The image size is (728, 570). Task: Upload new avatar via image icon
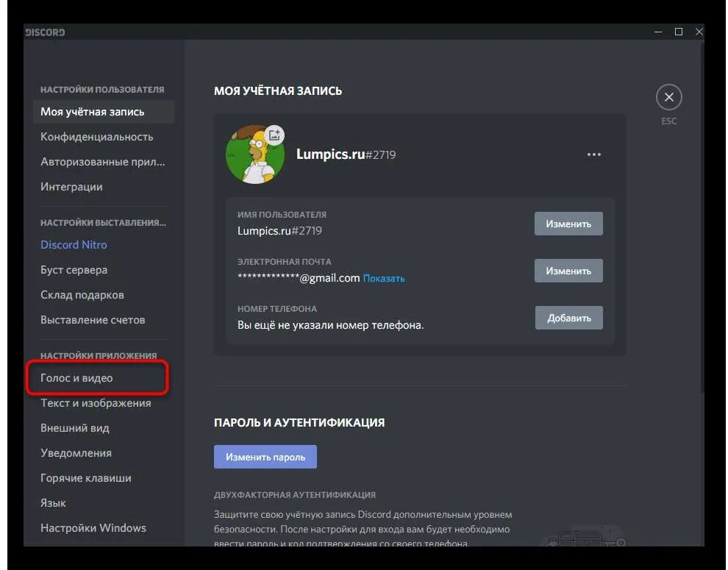(274, 135)
